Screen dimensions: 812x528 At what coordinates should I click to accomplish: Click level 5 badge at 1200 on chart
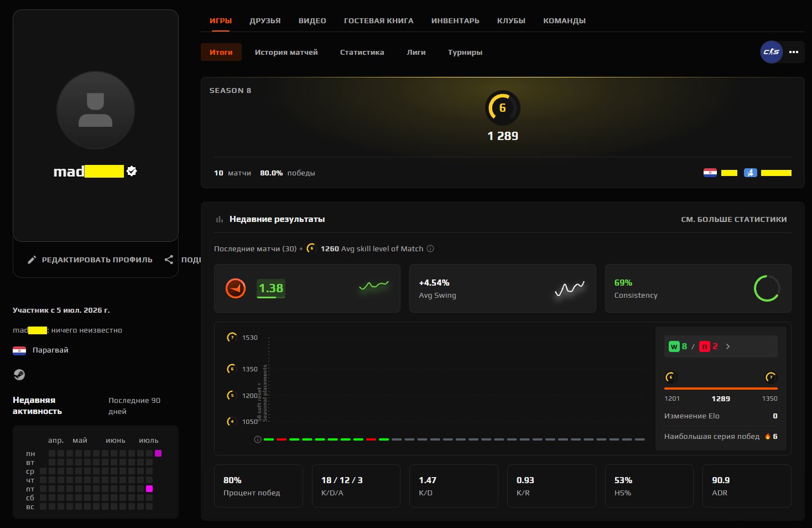point(232,395)
